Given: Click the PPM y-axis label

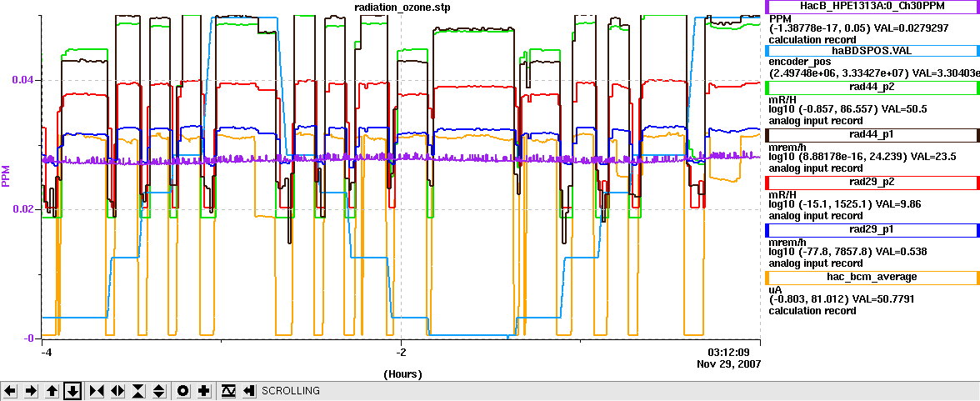Looking at the screenshot, I should 7,177.
